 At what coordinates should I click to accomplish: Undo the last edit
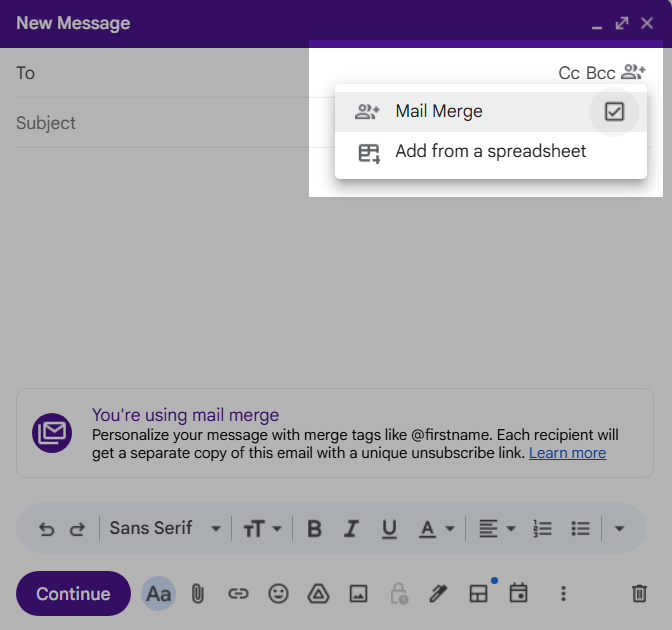coord(46,529)
